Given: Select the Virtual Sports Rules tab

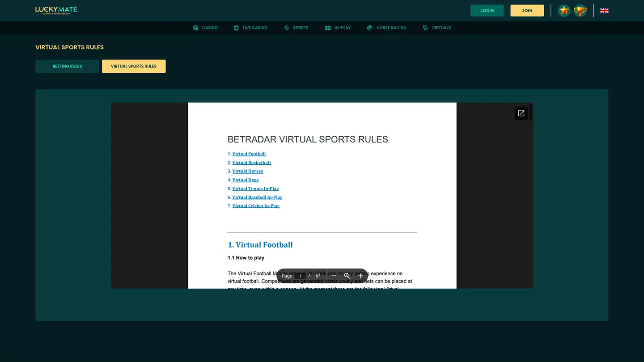Looking at the screenshot, I should pyautogui.click(x=134, y=66).
